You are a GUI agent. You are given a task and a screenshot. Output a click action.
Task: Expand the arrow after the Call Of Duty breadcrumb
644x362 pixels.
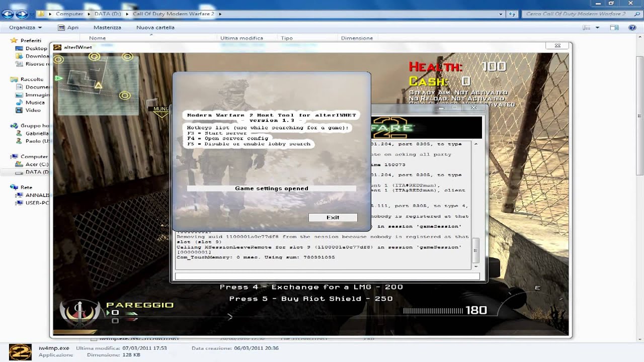point(220,14)
